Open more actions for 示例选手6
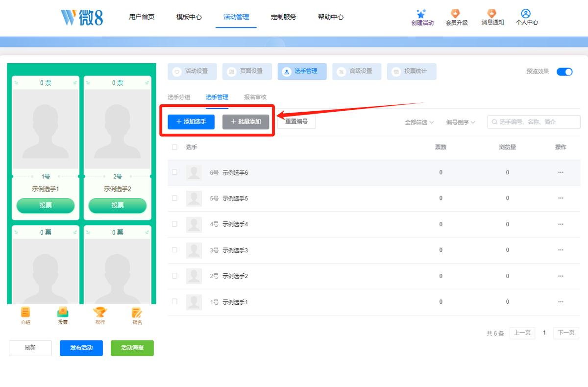 (561, 172)
